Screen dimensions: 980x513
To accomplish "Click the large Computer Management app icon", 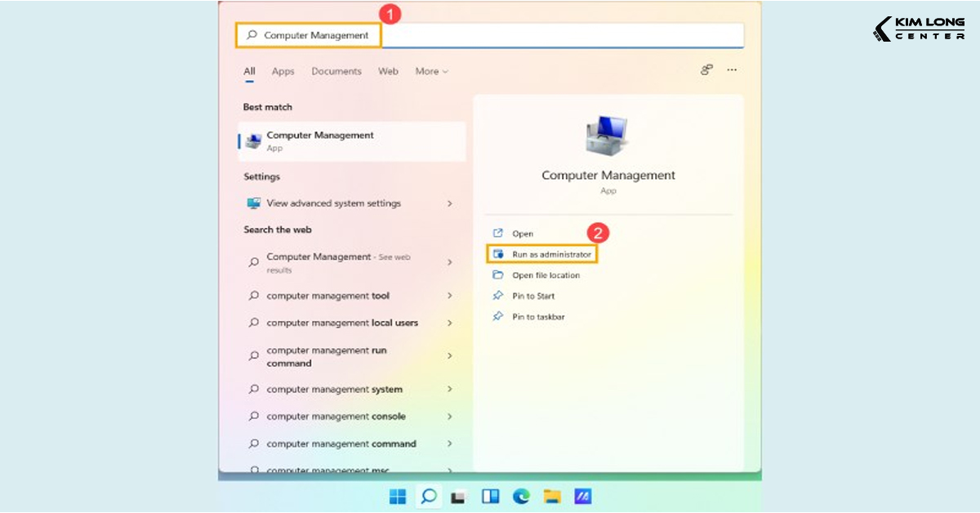I will (608, 135).
